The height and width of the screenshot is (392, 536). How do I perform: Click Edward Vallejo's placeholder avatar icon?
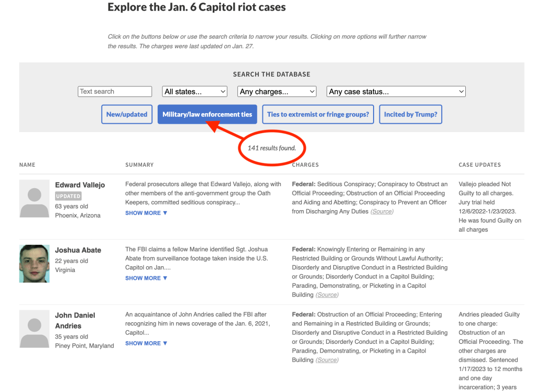35,199
